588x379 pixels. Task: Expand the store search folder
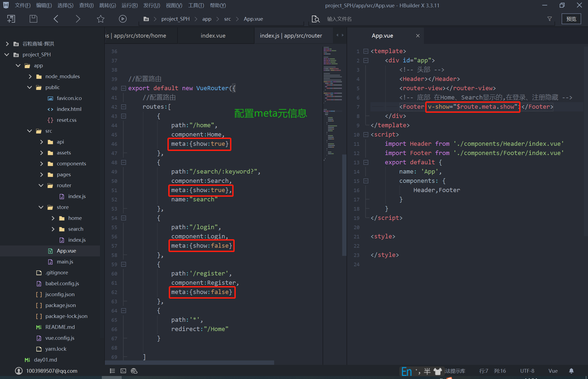coord(53,229)
